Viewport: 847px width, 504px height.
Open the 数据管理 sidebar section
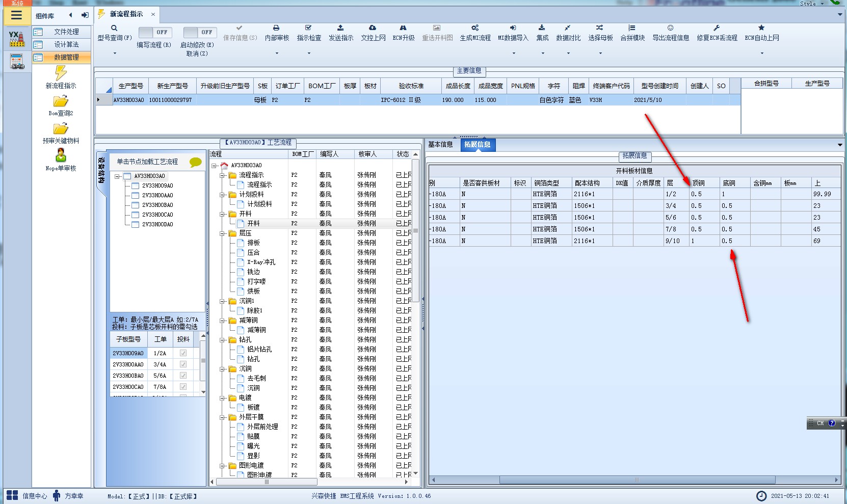pos(62,57)
